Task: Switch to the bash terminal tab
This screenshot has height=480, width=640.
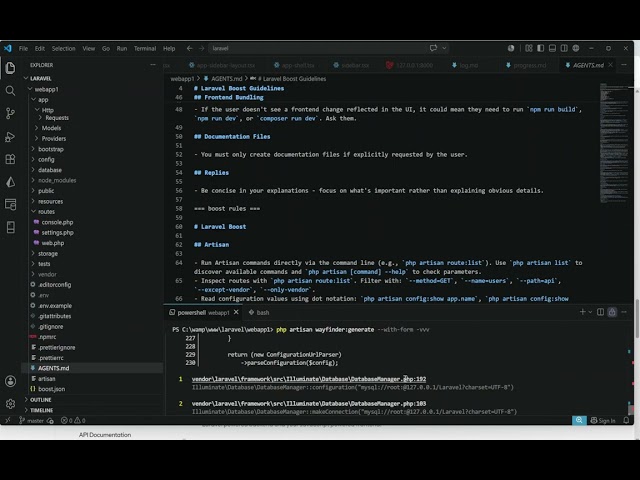Action: coord(259,312)
